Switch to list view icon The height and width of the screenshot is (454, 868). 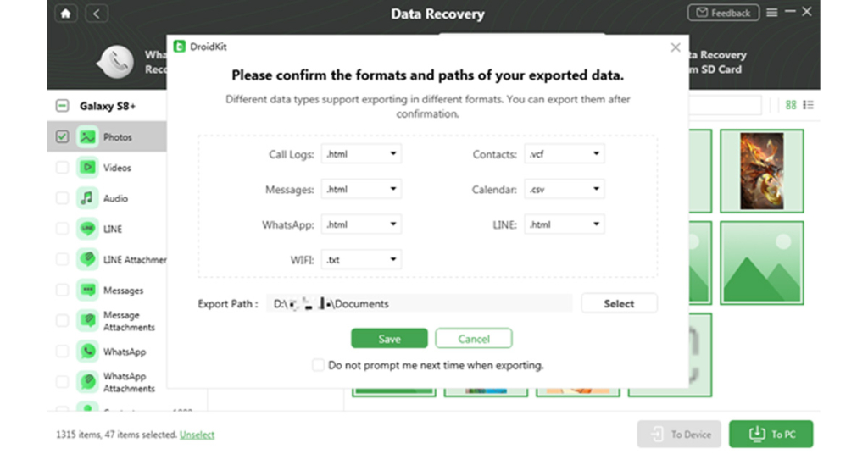click(808, 105)
